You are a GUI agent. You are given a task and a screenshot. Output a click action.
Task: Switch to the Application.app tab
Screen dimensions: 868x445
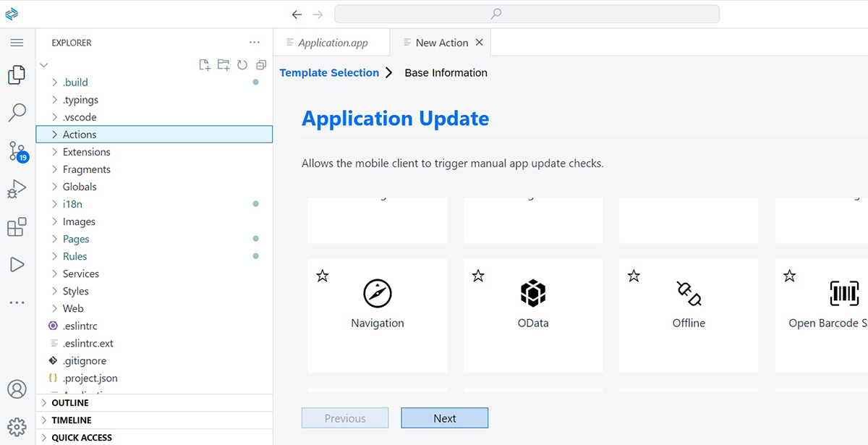[332, 43]
